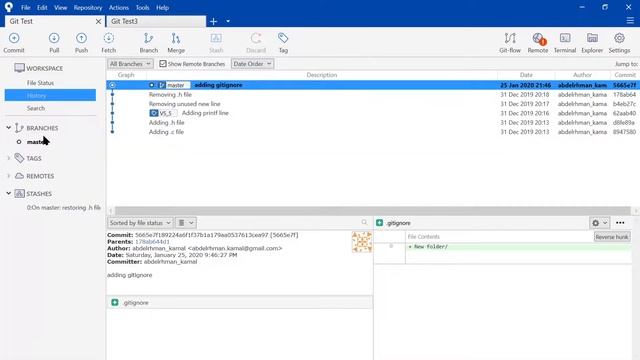Click the green added icon beside .gitignore file
This screenshot has width=640, height=360.
pyautogui.click(x=115, y=302)
